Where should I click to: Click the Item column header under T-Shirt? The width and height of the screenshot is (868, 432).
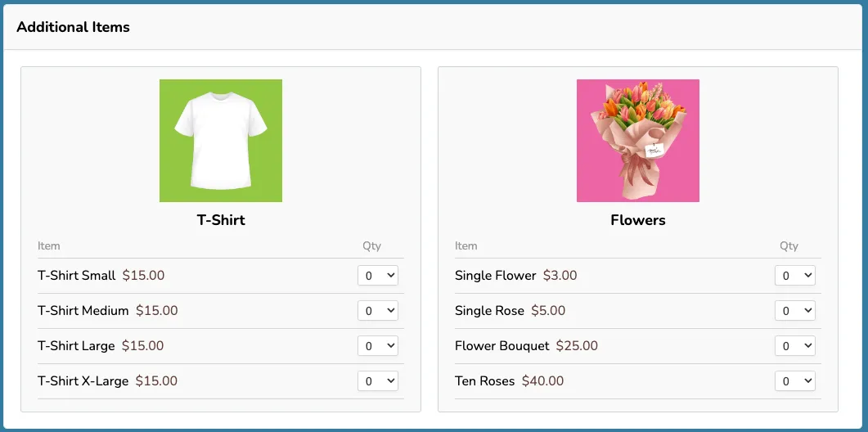(x=49, y=246)
